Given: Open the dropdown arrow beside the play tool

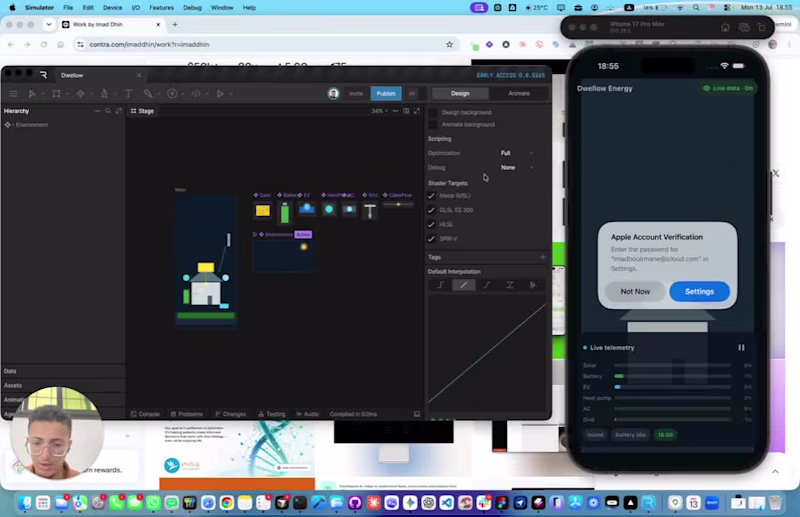Looking at the screenshot, I should [x=231, y=94].
